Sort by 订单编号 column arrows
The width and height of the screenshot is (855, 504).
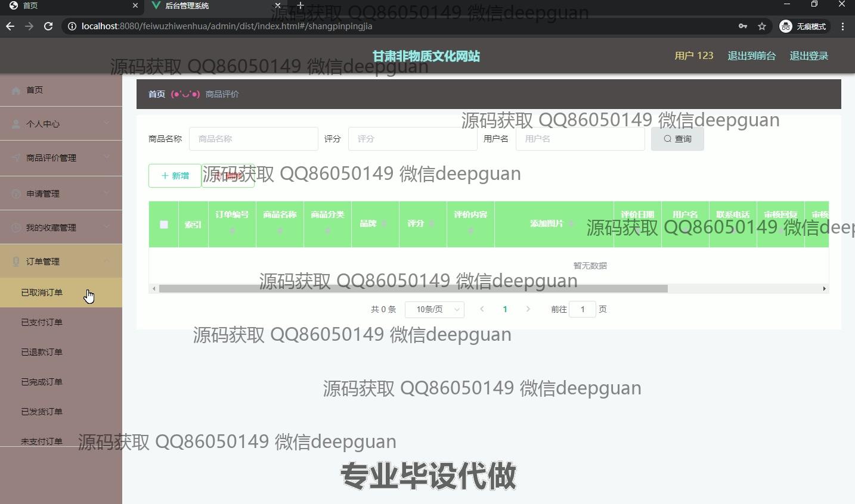pos(233,231)
